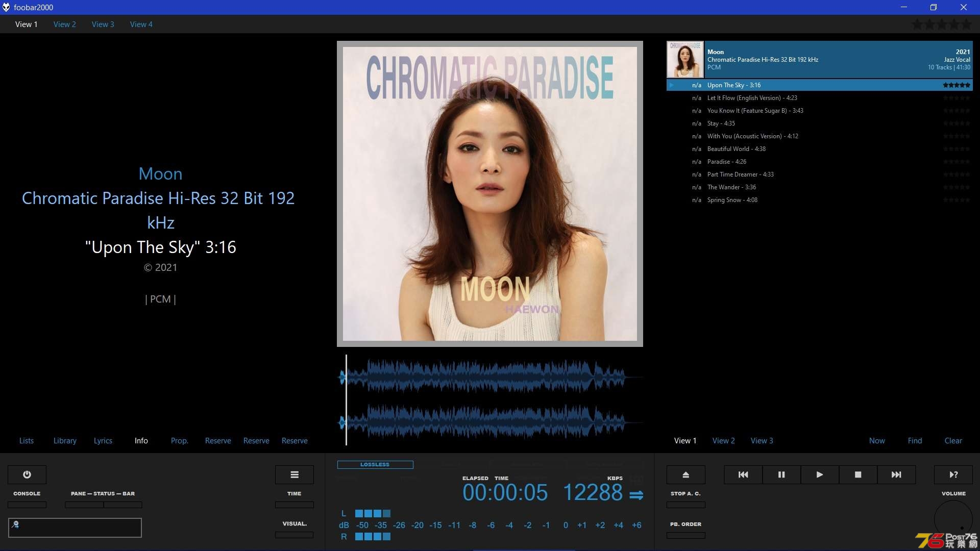Switch playlist to View 2
980x551 pixels.
724,440
